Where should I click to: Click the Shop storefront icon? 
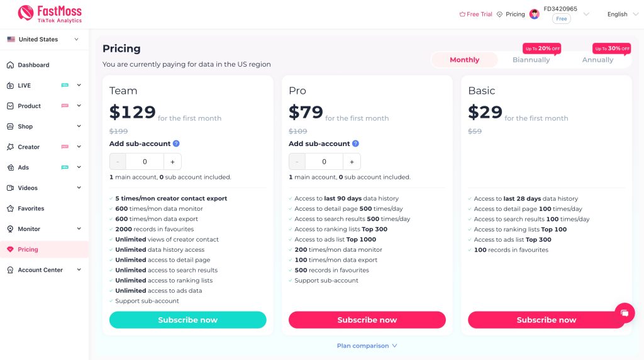point(11,127)
